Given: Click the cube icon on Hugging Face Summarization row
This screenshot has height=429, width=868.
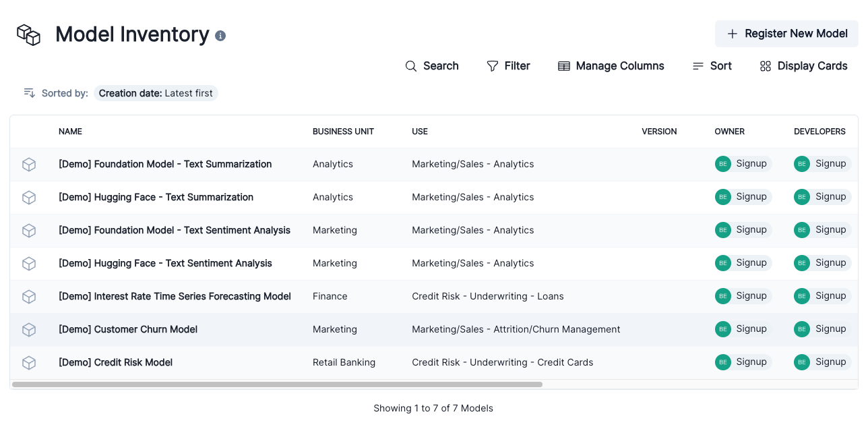Looking at the screenshot, I should (x=29, y=197).
